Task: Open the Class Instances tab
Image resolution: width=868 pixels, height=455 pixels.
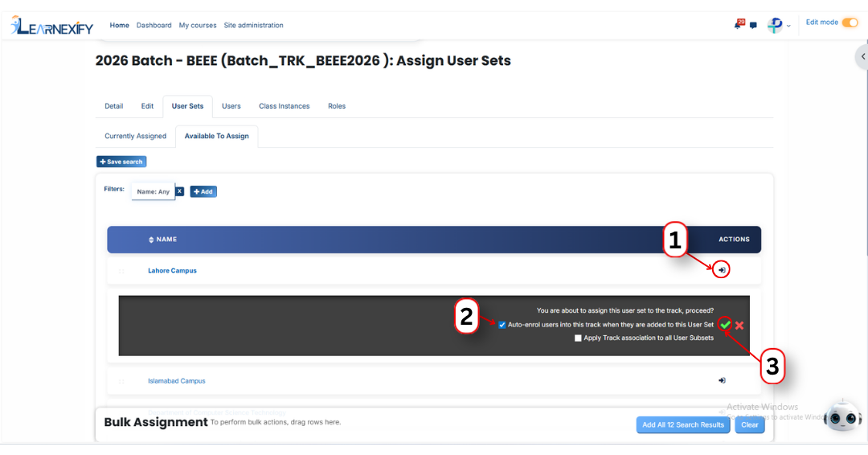Action: tap(285, 106)
